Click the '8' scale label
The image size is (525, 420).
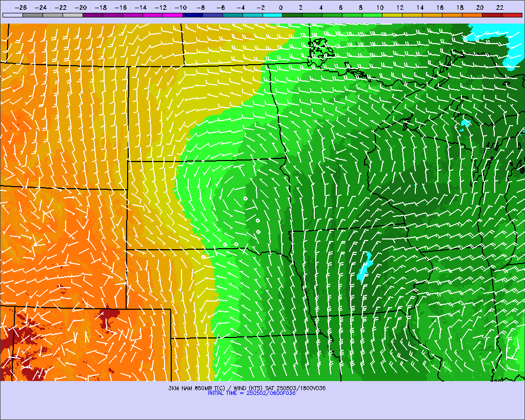[360, 7]
